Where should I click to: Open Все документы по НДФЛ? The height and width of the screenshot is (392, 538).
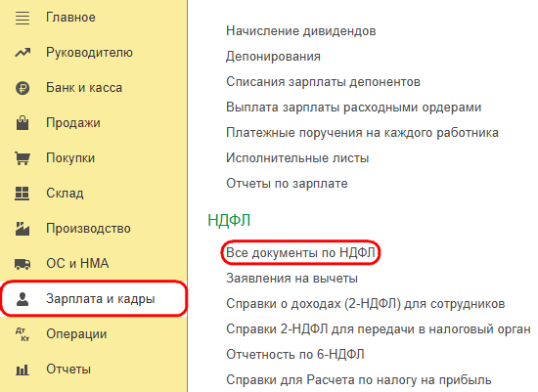[300, 253]
